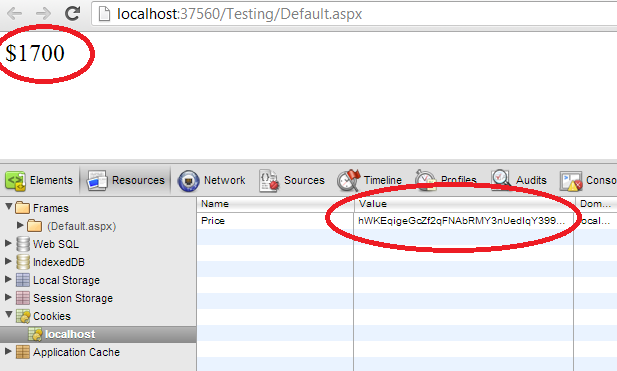Click the IndexedDB database icon
617x371 pixels.
tap(23, 262)
